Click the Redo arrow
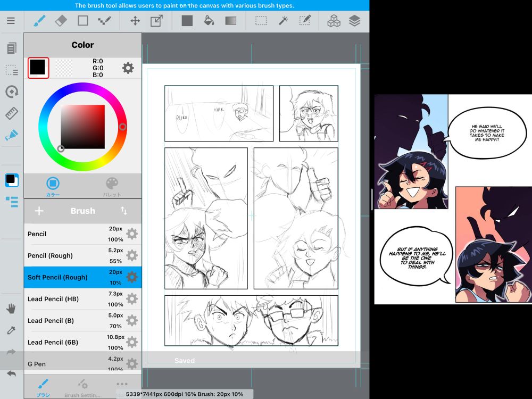532x399 pixels. pos(11,352)
